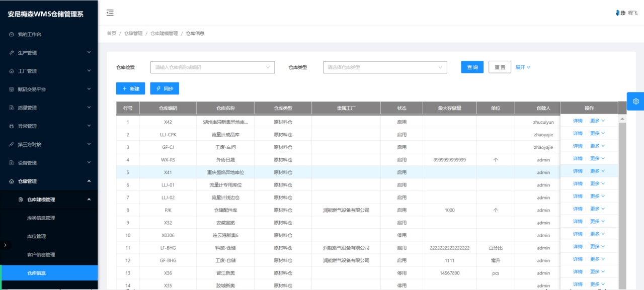
Task: Click the bug icon beside 异常管理
Action: tap(12, 126)
